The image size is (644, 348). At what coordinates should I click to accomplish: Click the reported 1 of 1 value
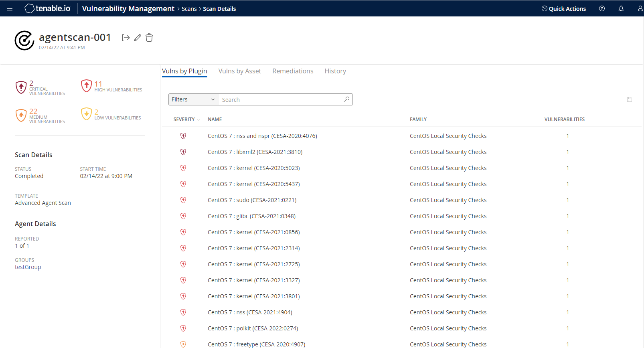22,246
